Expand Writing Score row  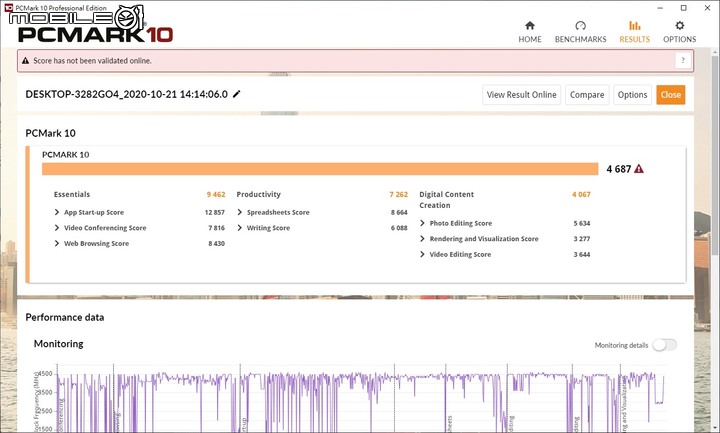click(x=240, y=228)
